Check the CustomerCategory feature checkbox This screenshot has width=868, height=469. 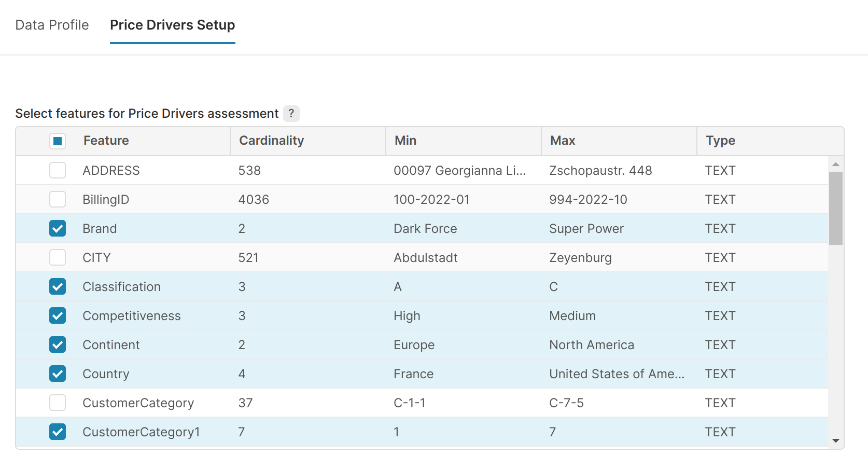tap(58, 403)
